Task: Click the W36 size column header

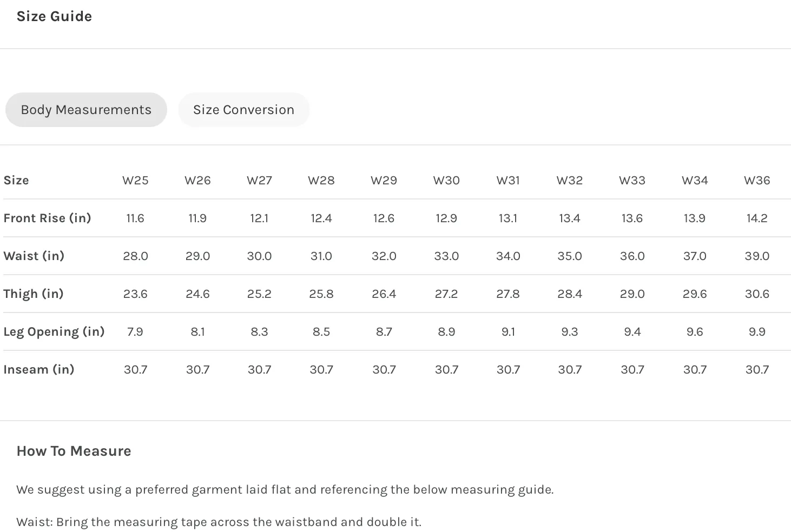Action: coord(757,181)
